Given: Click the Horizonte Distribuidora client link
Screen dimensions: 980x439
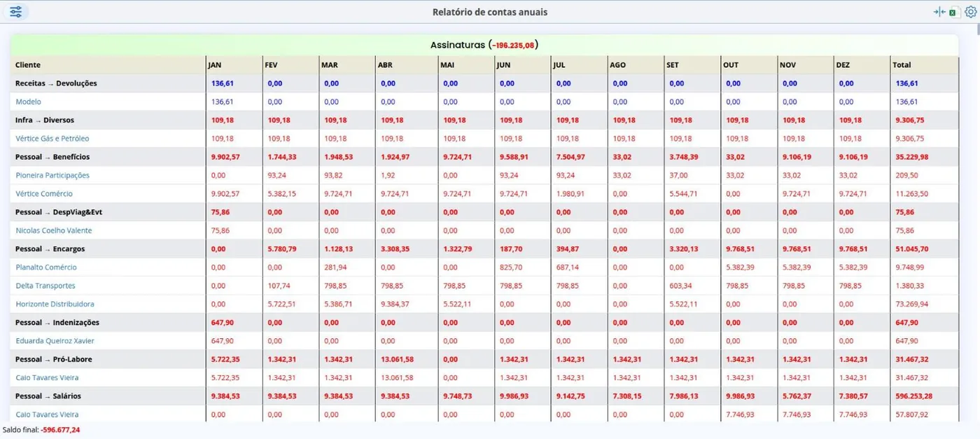Looking at the screenshot, I should 55,304.
